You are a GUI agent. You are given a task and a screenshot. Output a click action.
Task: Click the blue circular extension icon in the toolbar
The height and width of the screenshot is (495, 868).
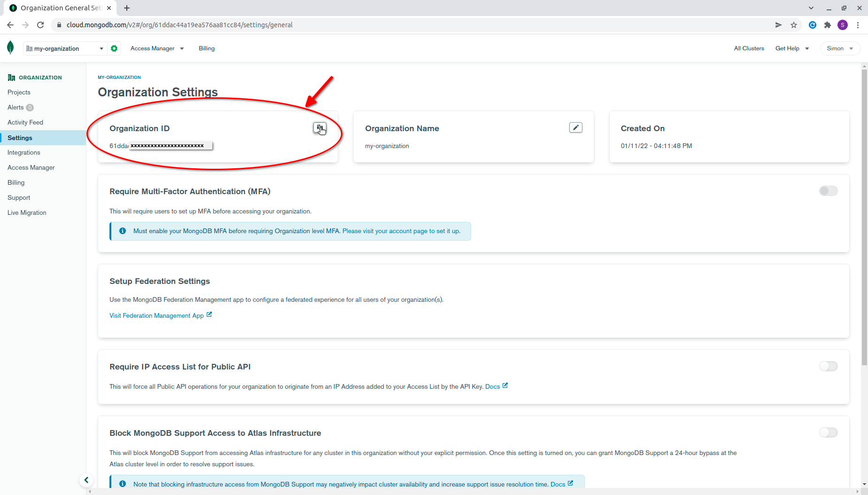point(813,25)
